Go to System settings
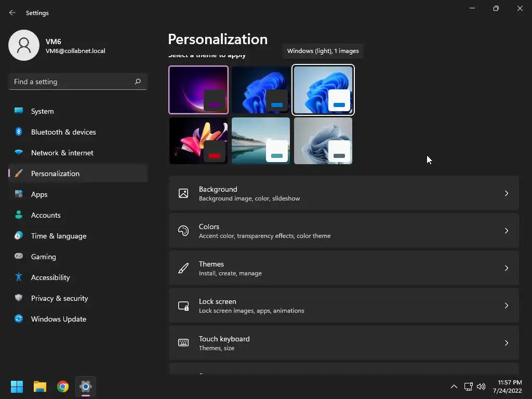The image size is (532, 399). (78, 111)
